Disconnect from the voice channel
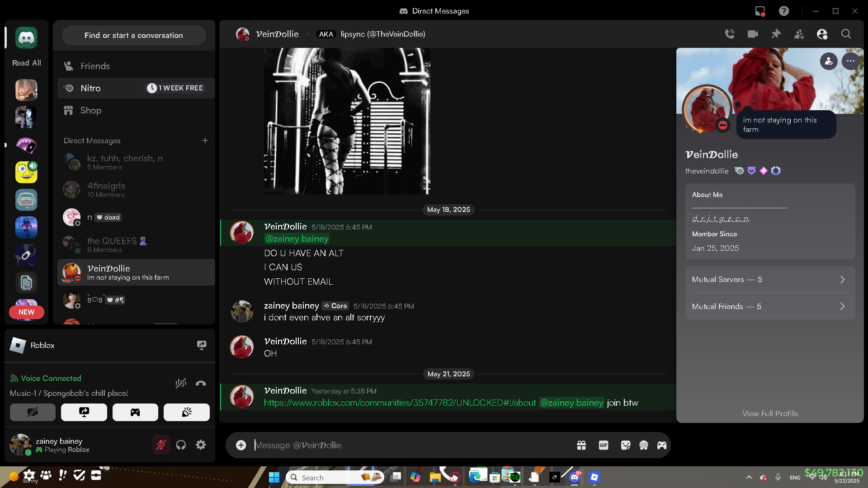This screenshot has height=488, width=868. click(201, 384)
